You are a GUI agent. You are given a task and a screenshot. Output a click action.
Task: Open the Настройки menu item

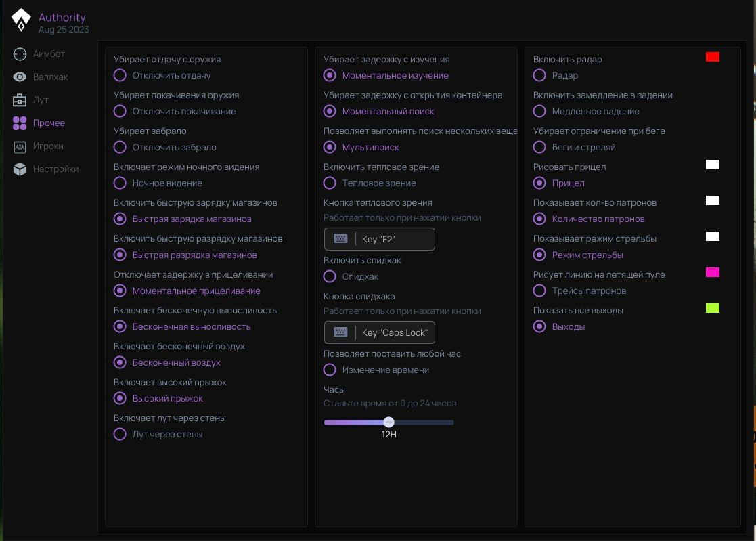pyautogui.click(x=55, y=169)
